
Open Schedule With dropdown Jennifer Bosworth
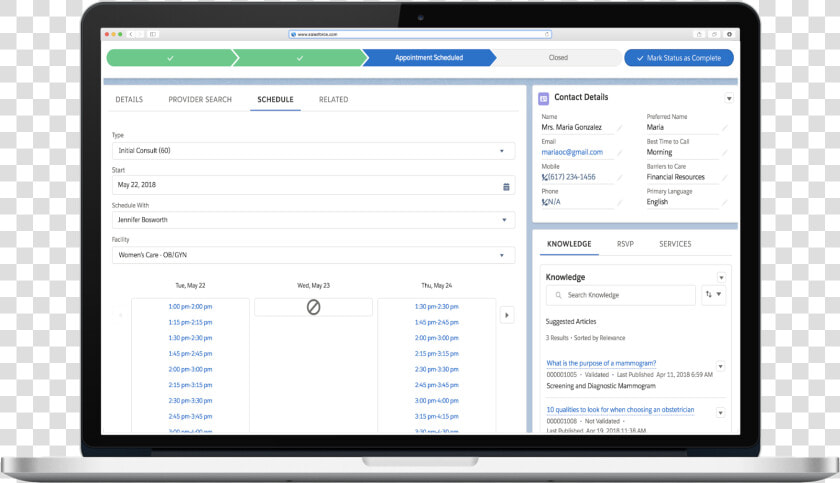coord(313,220)
